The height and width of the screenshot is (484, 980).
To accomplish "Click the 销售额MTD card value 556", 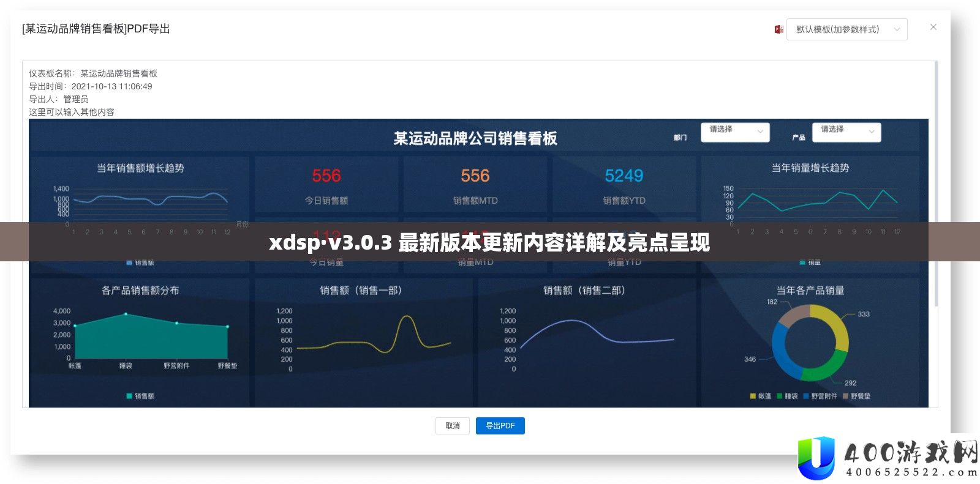I will 475,176.
